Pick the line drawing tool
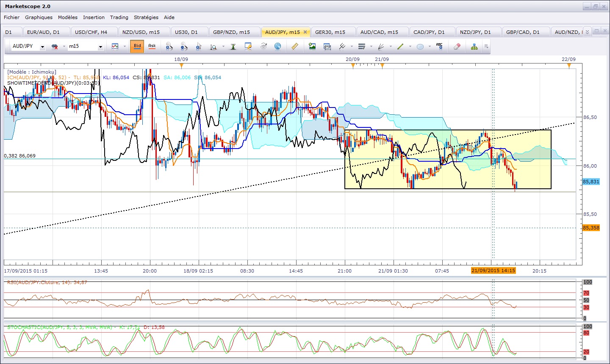This screenshot has height=364, width=610. coord(400,47)
